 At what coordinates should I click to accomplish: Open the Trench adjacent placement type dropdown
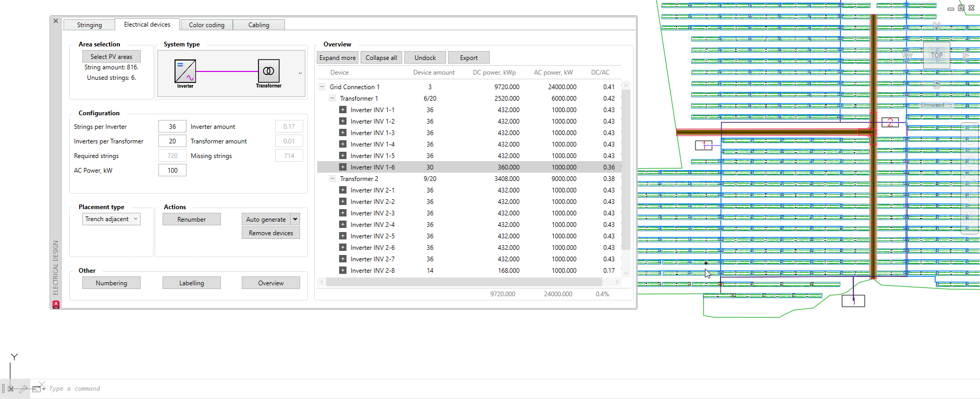111,219
